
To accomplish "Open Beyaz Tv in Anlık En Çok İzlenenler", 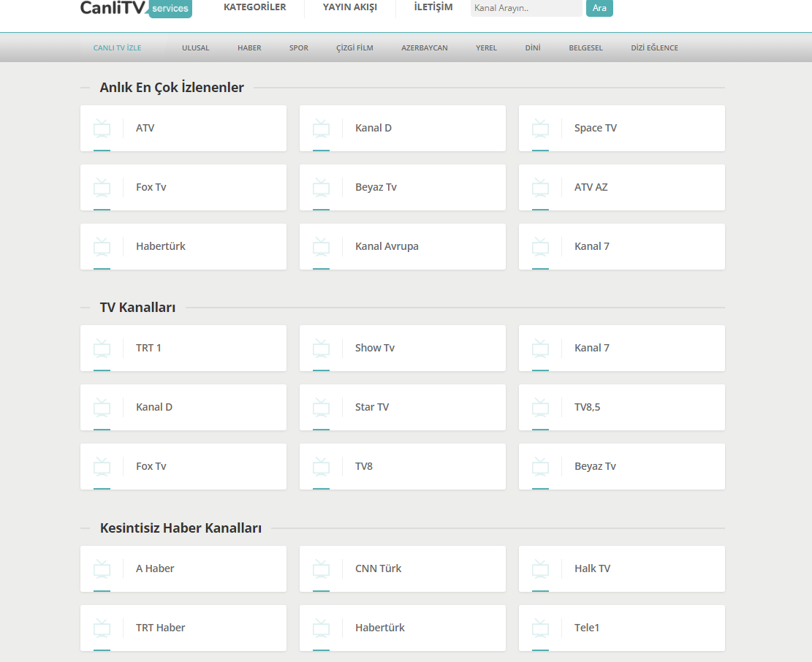I will pos(403,187).
